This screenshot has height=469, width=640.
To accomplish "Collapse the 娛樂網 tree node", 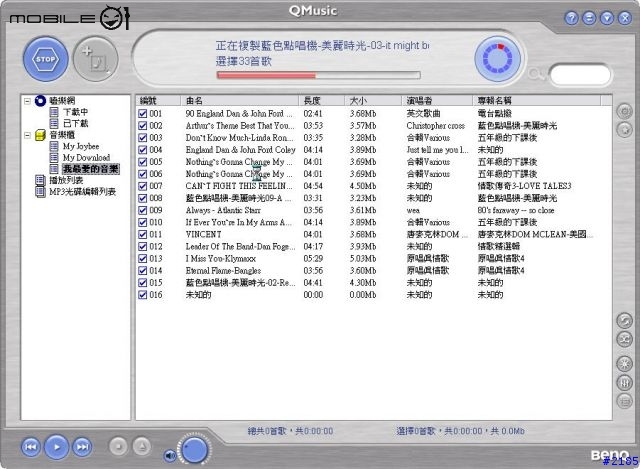I will point(27,101).
